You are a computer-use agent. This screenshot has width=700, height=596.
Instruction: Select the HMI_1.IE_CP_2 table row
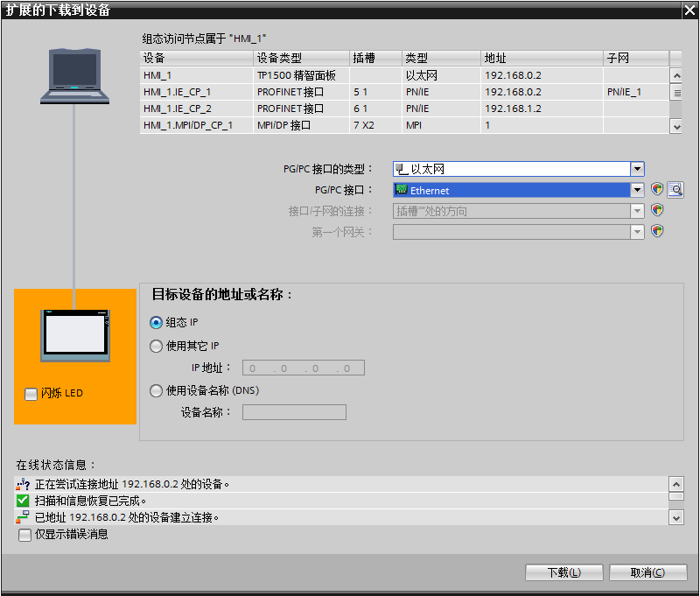tap(404, 109)
